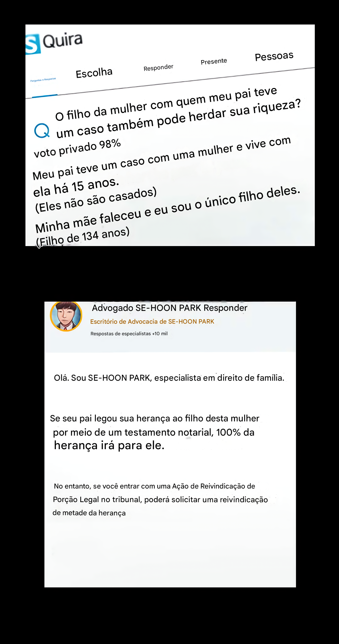Viewport: 339px width, 644px height.
Task: Click the Quira brand name
Action: 62,41
